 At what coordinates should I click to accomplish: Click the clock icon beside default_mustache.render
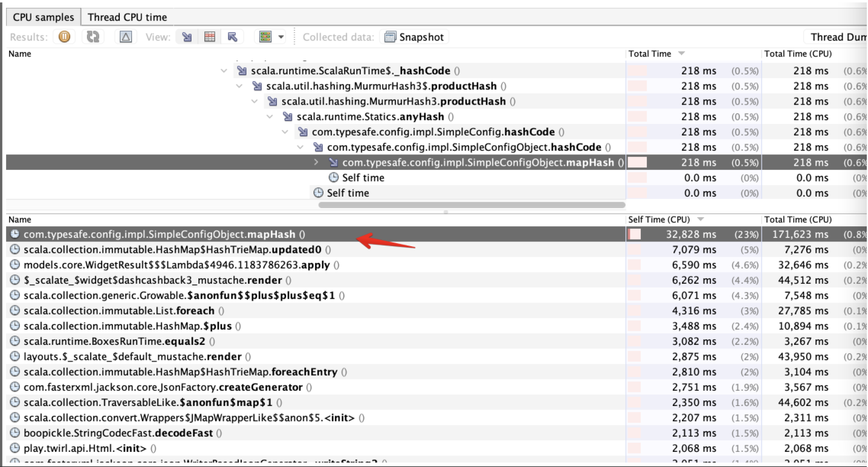pyautogui.click(x=15, y=356)
